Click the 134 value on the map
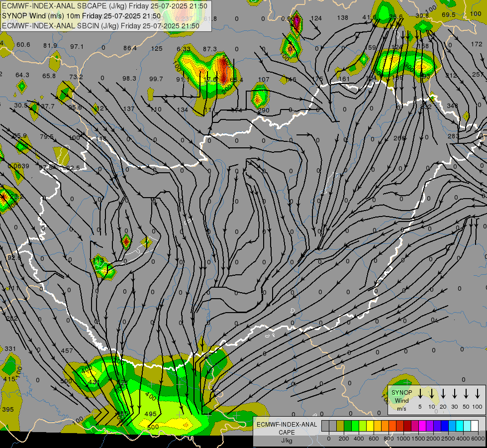Viewport: 487px width, 448px height. click(183, 110)
